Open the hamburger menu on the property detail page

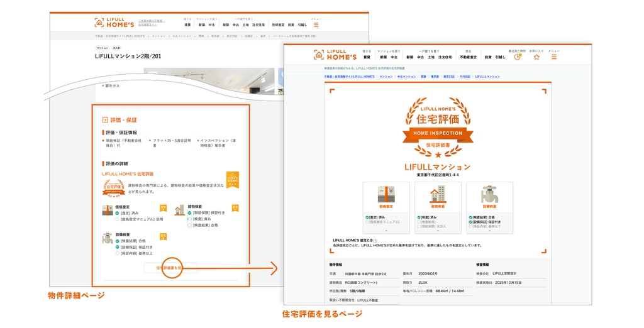point(316,25)
